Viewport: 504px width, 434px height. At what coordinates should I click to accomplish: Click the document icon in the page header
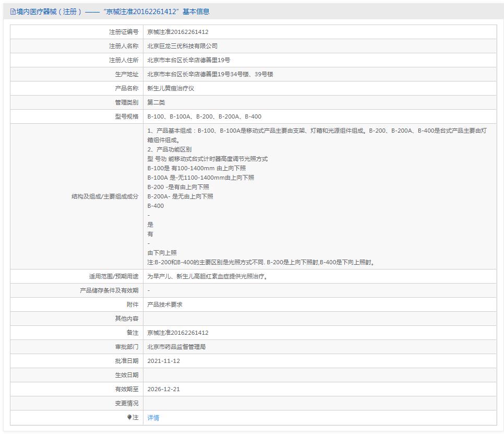point(13,12)
